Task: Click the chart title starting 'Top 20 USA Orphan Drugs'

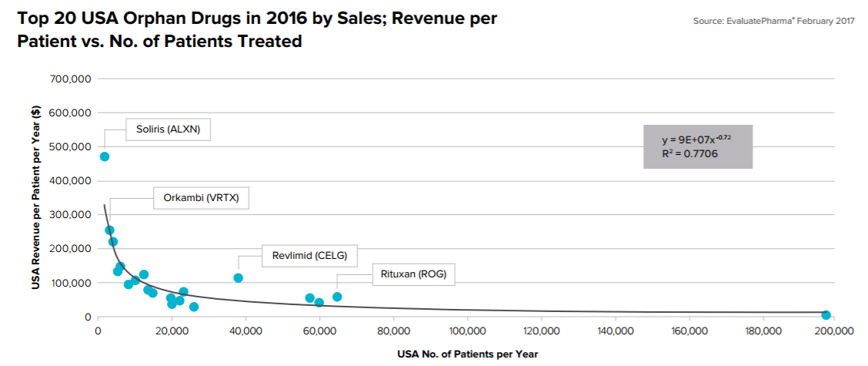Action: (258, 30)
